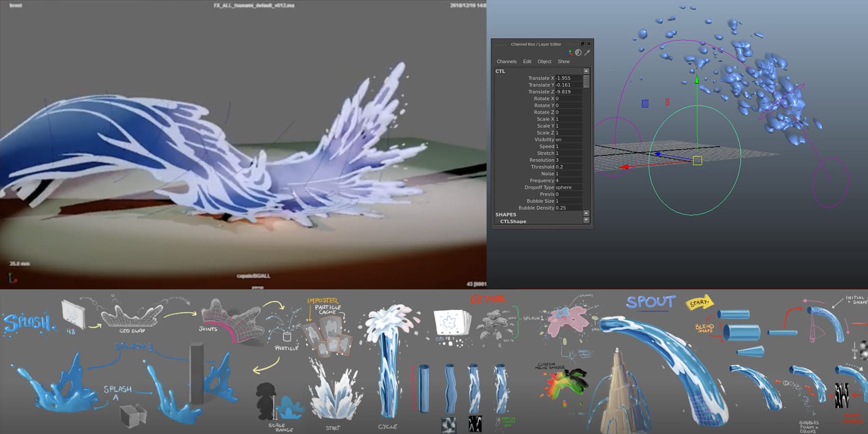
Task: Open the Show menu in Channel Box
Action: (x=564, y=61)
